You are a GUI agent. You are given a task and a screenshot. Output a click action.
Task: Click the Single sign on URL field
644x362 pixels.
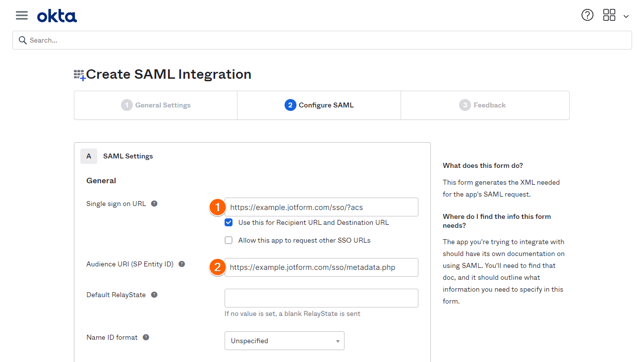tap(321, 207)
